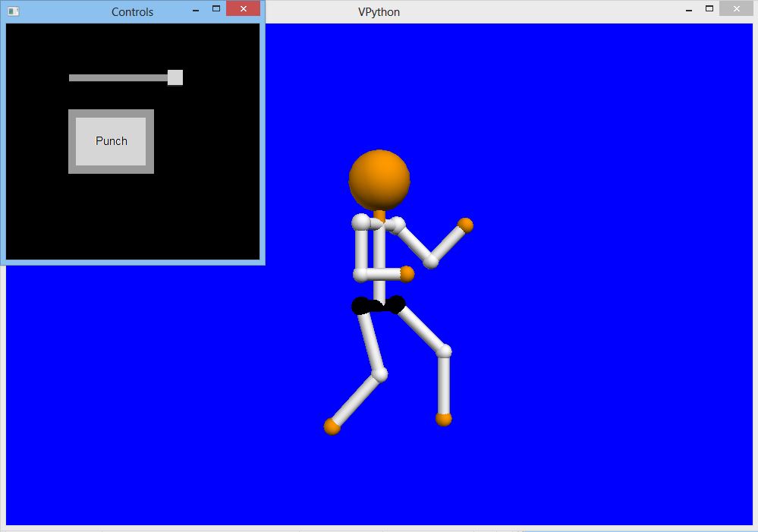Viewport: 758px width, 532px height.
Task: Maximize the VPython window
Action: click(709, 9)
